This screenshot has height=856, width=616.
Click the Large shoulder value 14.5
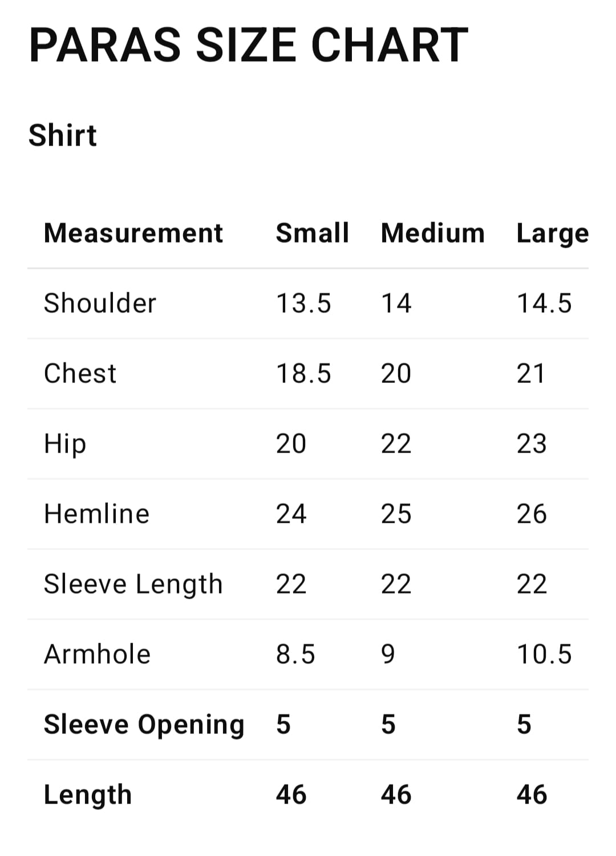[544, 303]
